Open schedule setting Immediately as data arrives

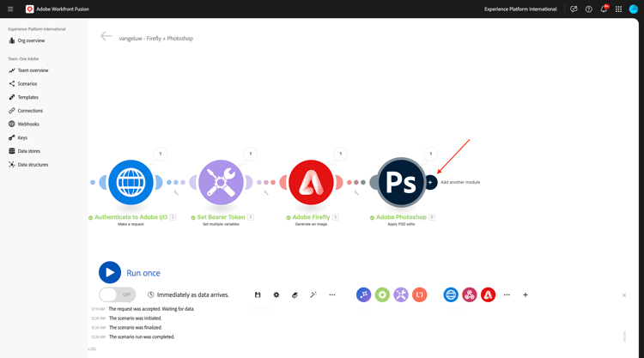point(189,294)
